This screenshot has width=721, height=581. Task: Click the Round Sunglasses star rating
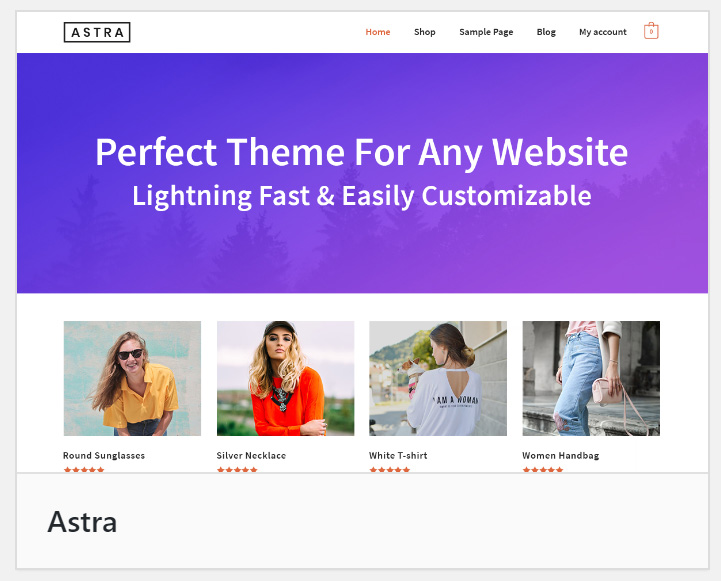84,469
